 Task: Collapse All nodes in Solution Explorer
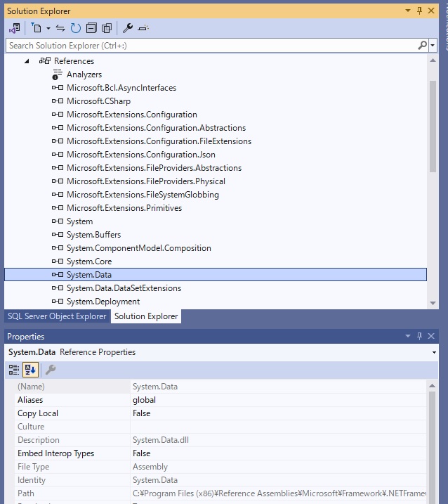(x=91, y=28)
